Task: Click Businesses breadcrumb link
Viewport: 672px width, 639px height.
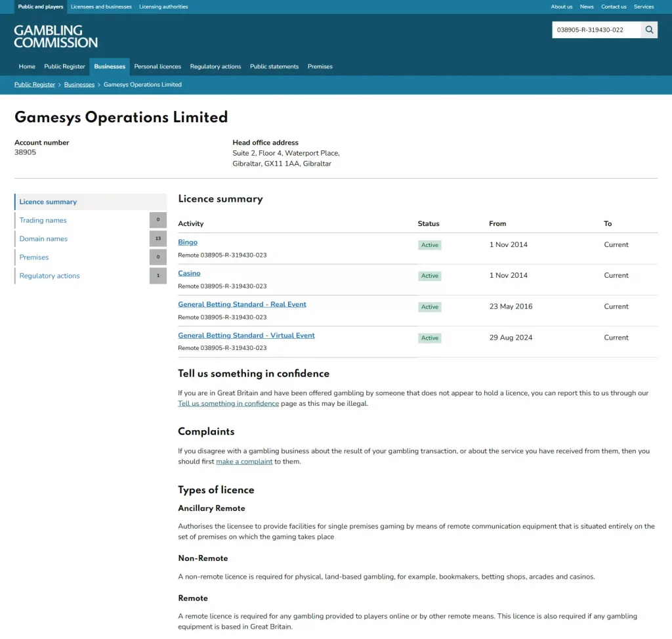Action: 79,85
